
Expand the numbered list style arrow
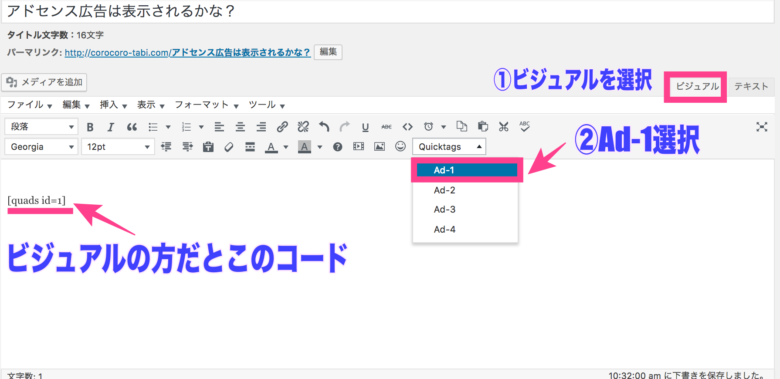pos(201,127)
